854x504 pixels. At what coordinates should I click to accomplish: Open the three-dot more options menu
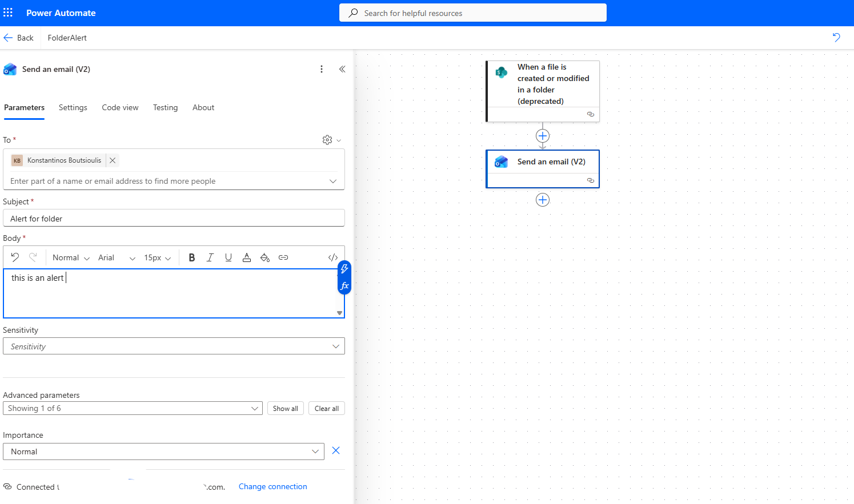coord(322,69)
